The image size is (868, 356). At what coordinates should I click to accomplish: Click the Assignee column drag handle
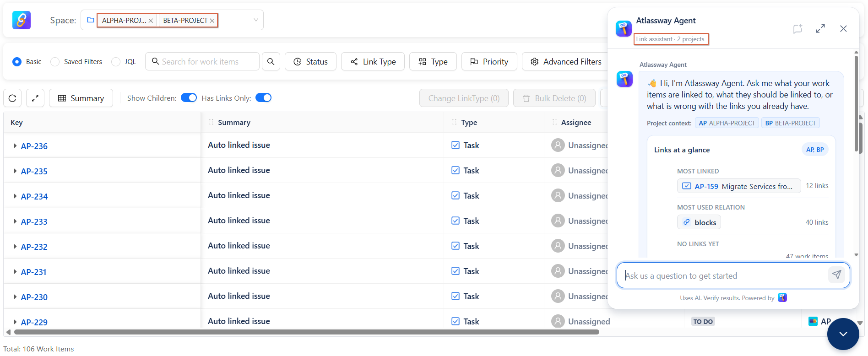pyautogui.click(x=554, y=122)
